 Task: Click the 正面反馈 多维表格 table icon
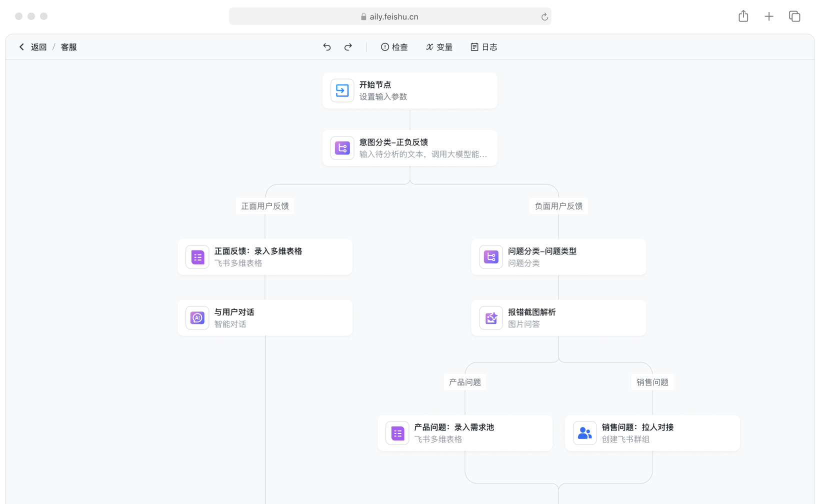click(x=197, y=257)
